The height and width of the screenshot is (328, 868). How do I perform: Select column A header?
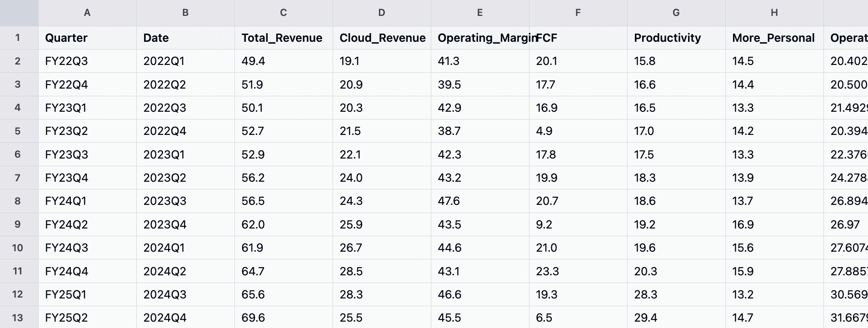(87, 13)
